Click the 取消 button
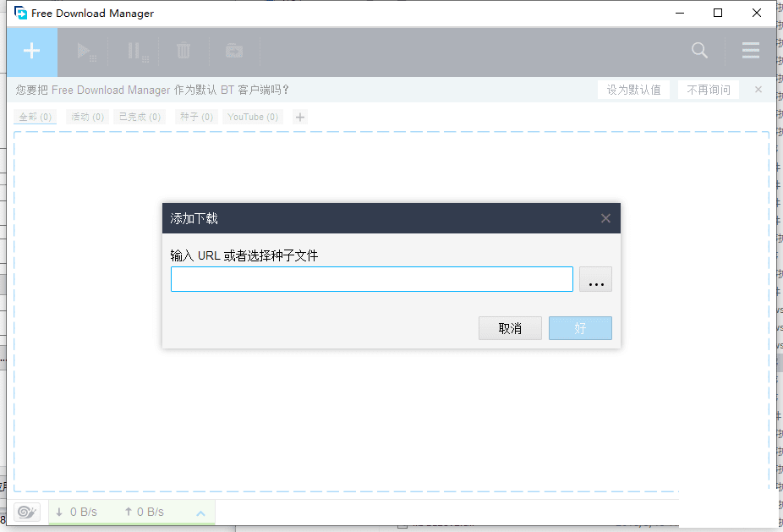The image size is (783, 532). 511,328
